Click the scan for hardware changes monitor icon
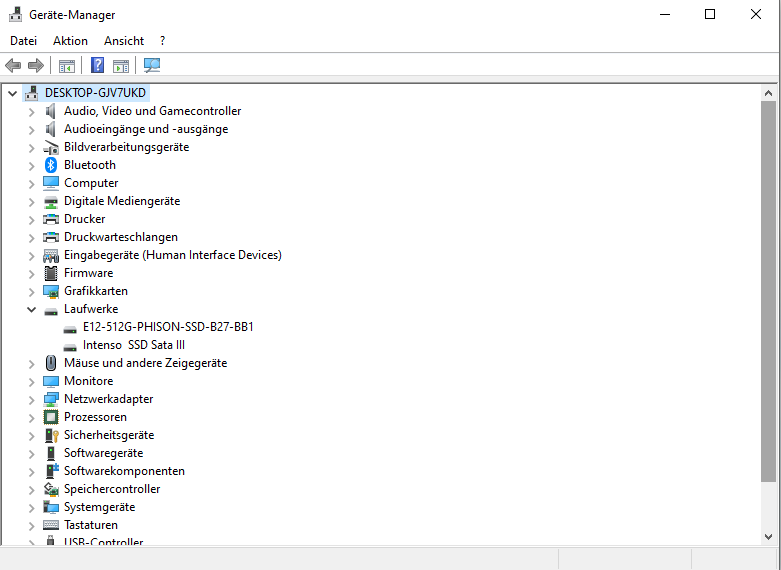The image size is (781, 570). 151,66
